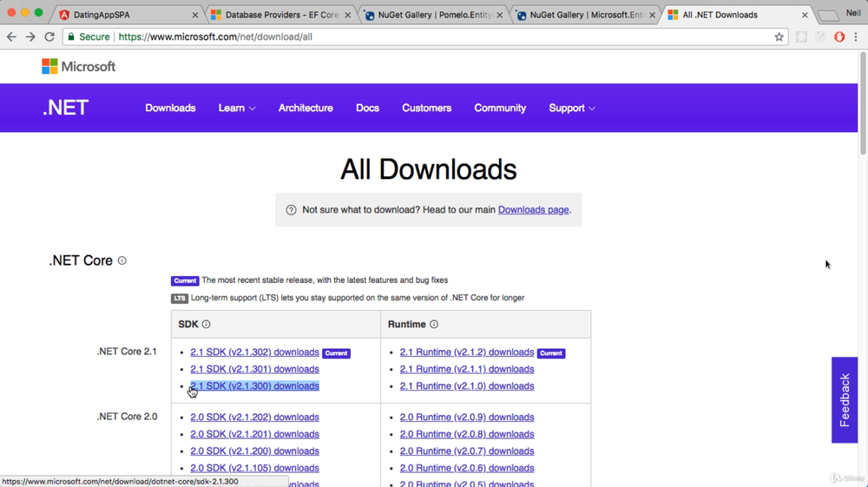This screenshot has height=487, width=868.
Task: Switch to Database Providers - EF Core tab
Action: coord(281,15)
